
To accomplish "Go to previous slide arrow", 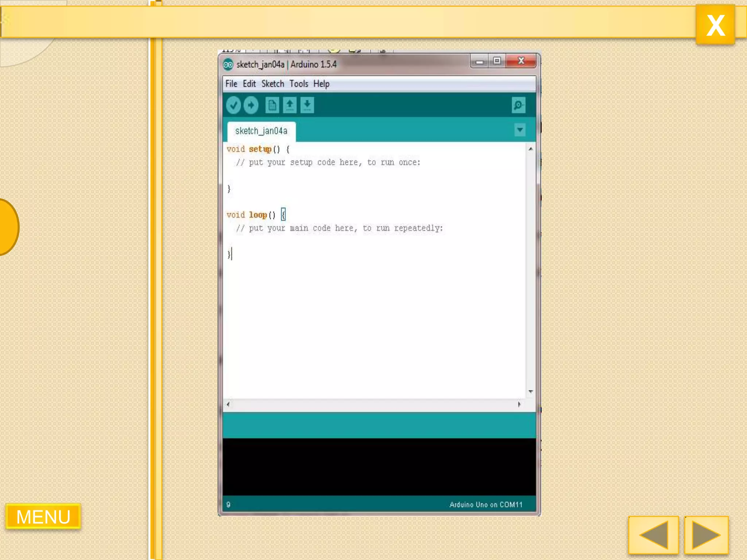I will pos(654,535).
